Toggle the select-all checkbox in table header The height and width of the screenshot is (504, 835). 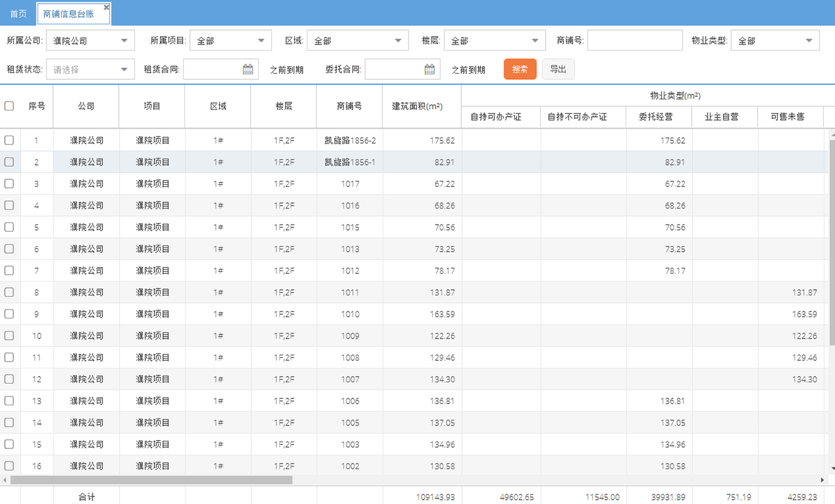[9, 106]
